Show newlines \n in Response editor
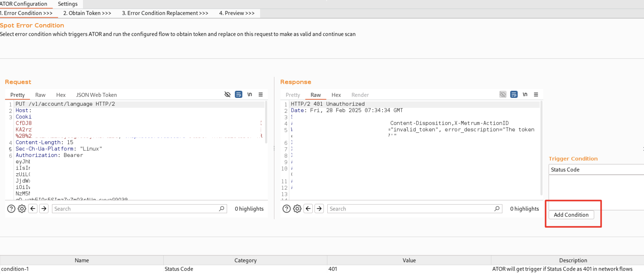 tap(525, 94)
